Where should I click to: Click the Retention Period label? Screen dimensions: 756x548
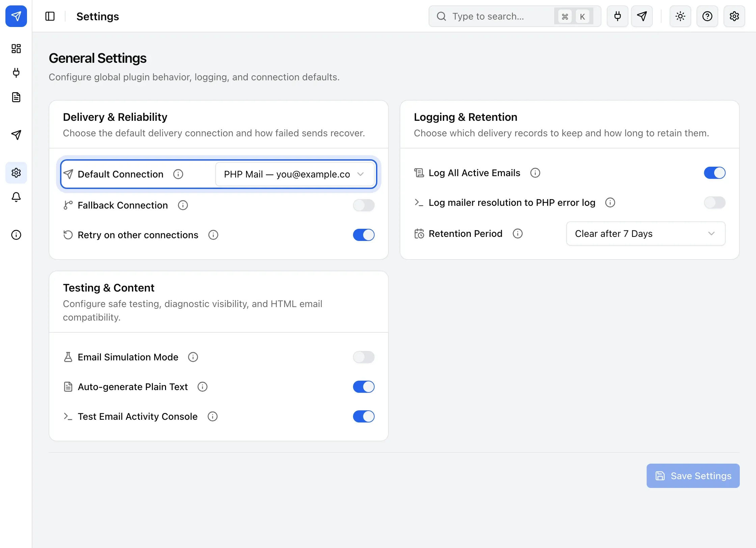(466, 234)
